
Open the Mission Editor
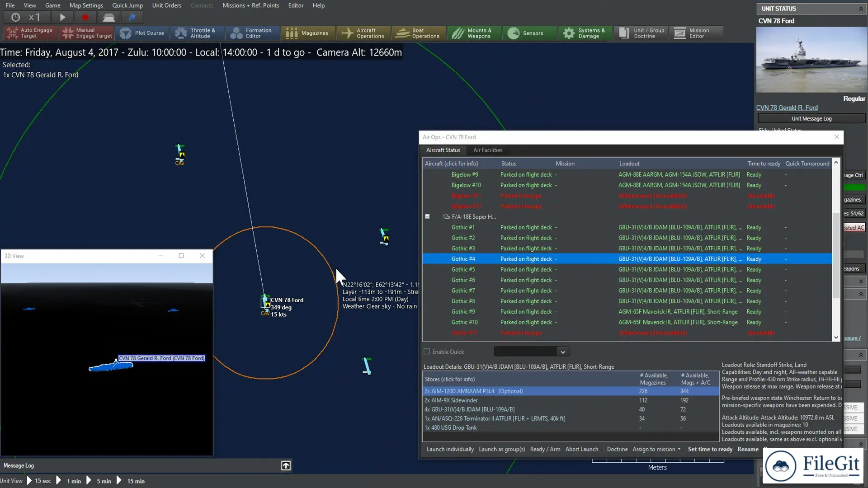coord(696,33)
